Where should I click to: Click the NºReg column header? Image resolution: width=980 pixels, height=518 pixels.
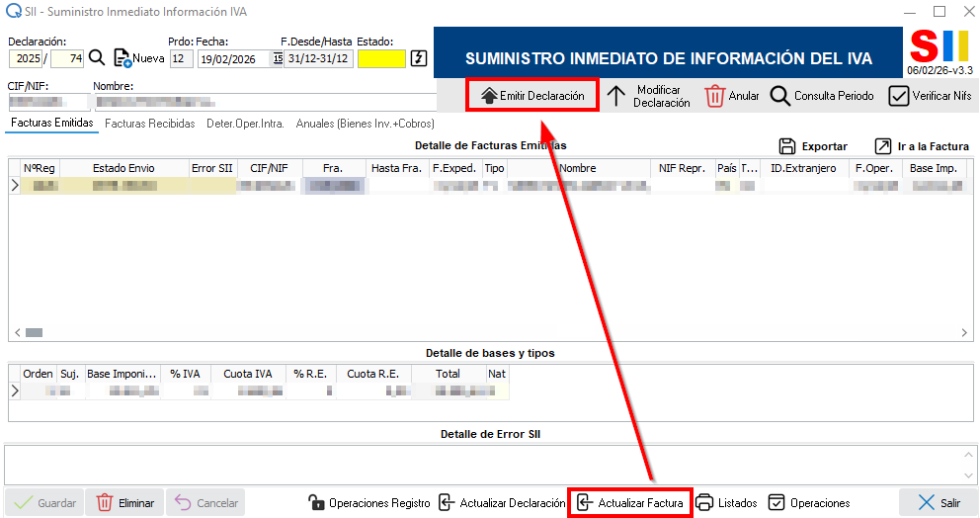click(x=40, y=168)
